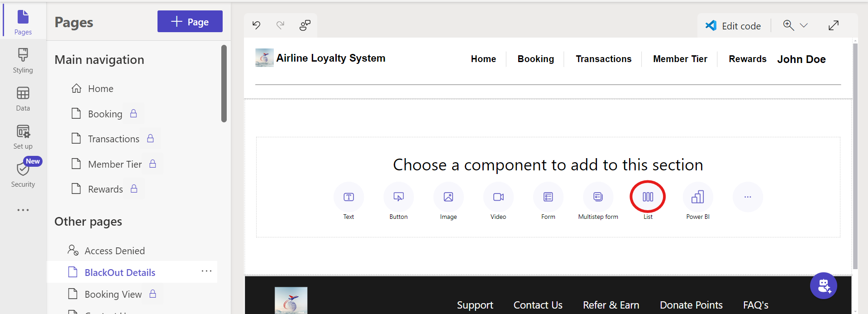Switch to the Styling workspace

point(23,61)
